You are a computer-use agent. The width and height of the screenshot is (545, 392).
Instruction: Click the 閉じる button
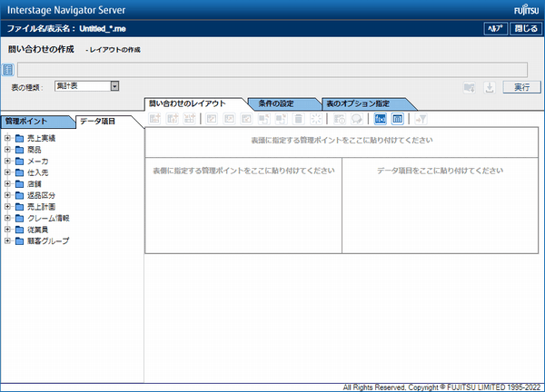(x=526, y=28)
